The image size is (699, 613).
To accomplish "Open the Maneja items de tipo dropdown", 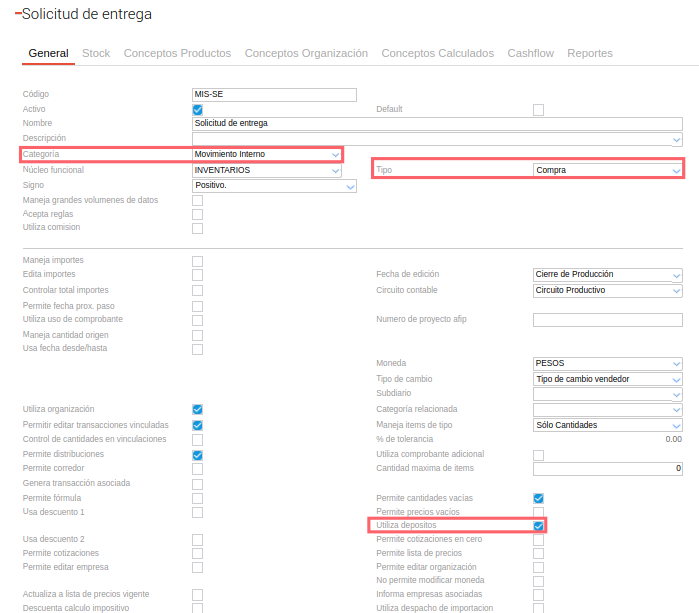I will 607,425.
